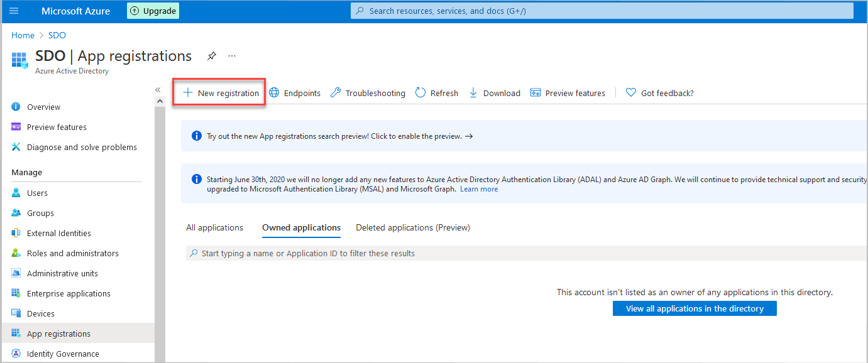Click Learn more link in ADAL notice
868x363 pixels.
(x=479, y=189)
